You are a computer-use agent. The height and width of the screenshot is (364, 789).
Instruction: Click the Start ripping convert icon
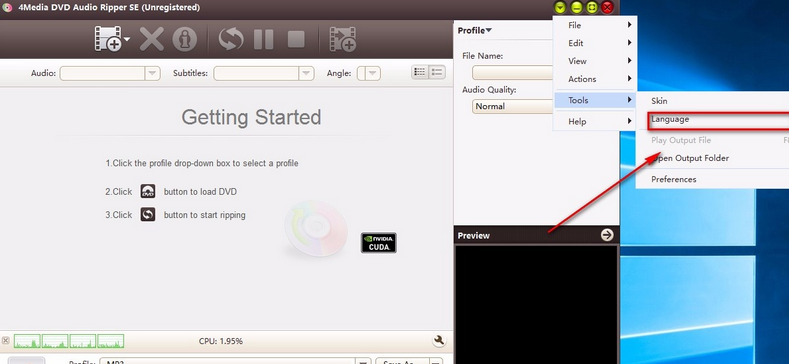point(231,39)
